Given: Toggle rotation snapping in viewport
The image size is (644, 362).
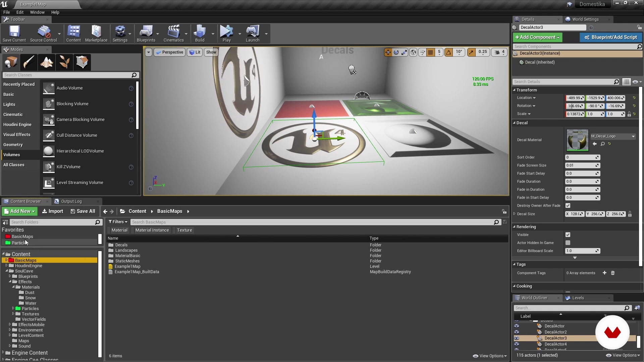Looking at the screenshot, I should click(448, 52).
